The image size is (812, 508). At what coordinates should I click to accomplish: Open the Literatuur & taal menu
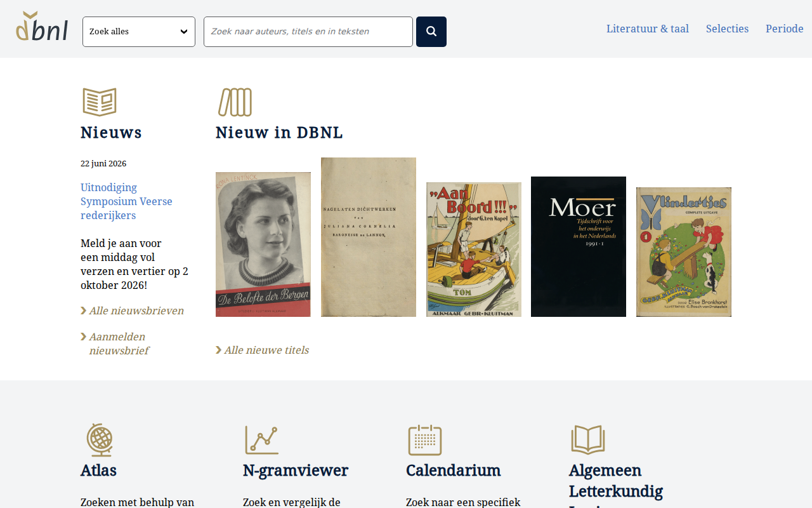pyautogui.click(x=648, y=29)
